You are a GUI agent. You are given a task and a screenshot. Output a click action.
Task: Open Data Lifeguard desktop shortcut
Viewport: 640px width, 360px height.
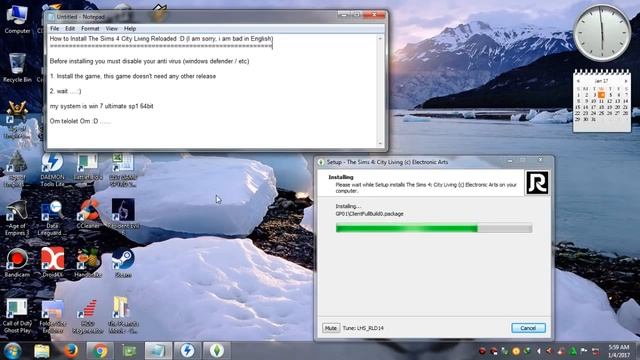52,218
